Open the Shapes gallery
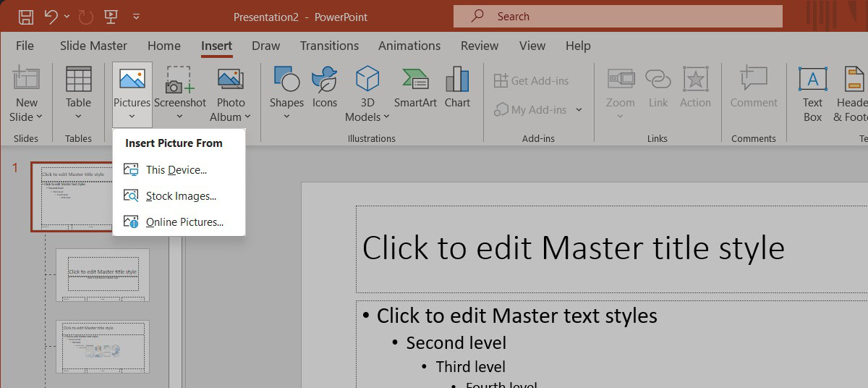Viewport: 868px width, 388px height. point(286,93)
